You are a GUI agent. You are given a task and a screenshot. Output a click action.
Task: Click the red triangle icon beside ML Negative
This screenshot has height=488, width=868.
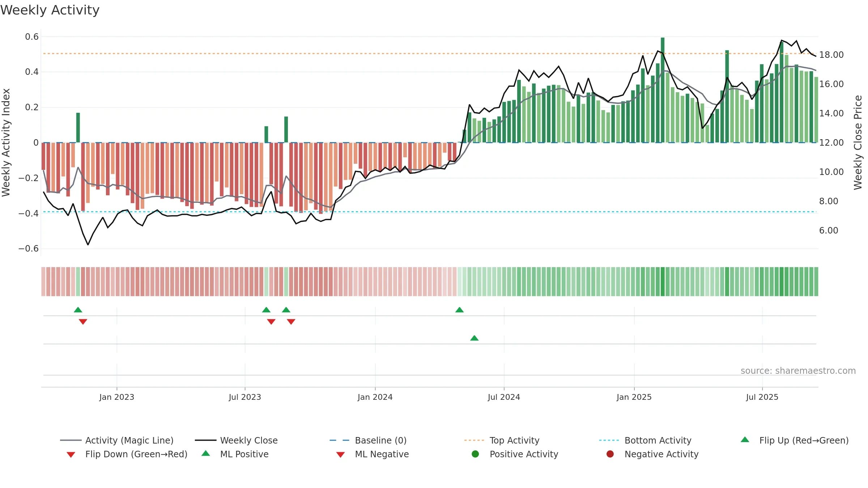(x=340, y=455)
